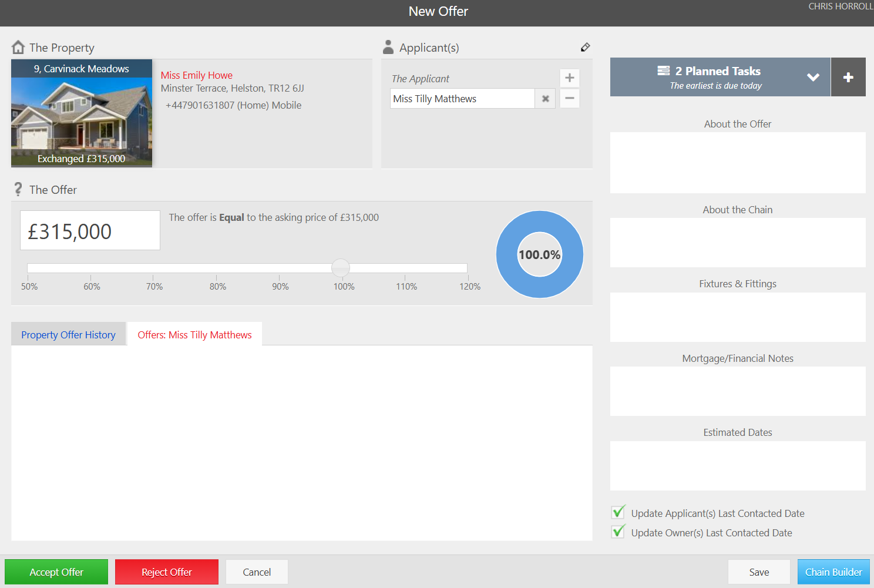The height and width of the screenshot is (588, 874).
Task: Open the owner link Miss Emily Howe
Action: [x=197, y=75]
